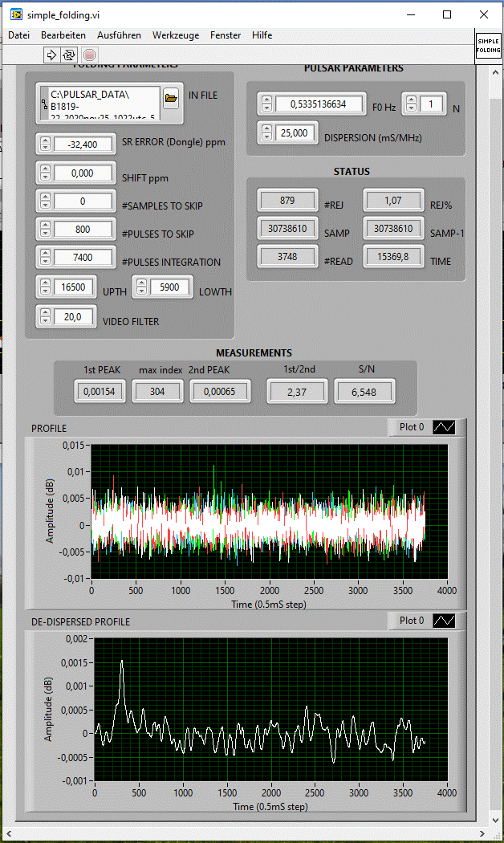The image size is (504, 843).
Task: Click the #READ indicator 3748
Action: (287, 256)
